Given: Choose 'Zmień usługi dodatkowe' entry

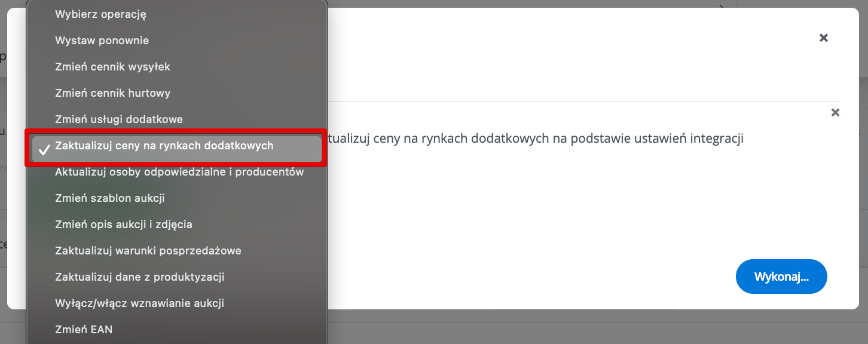Looking at the screenshot, I should 118,119.
